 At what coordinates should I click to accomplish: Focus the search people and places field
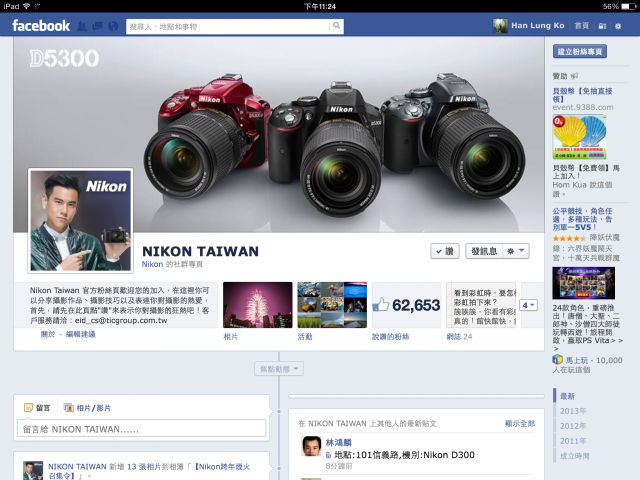click(228, 27)
